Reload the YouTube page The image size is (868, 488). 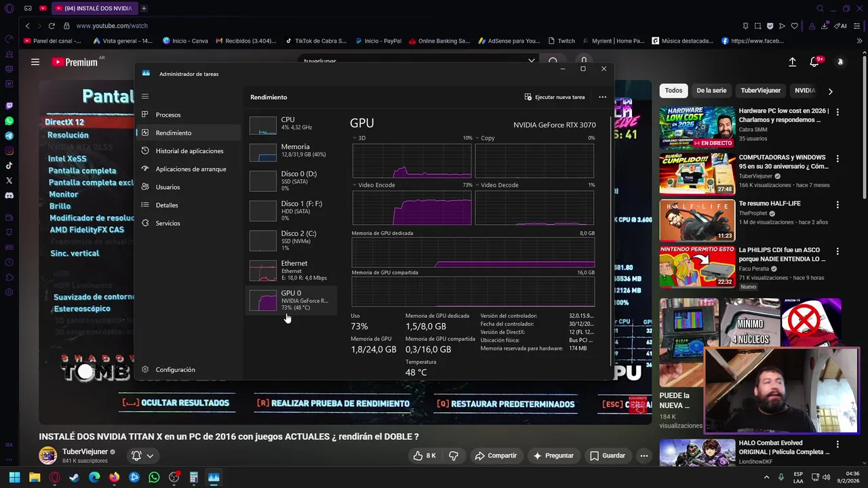click(x=52, y=26)
